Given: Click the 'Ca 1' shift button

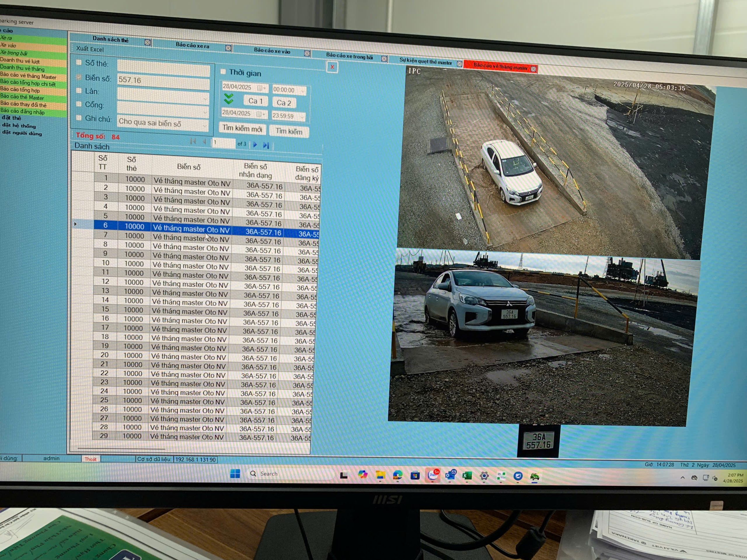Looking at the screenshot, I should coord(255,101).
